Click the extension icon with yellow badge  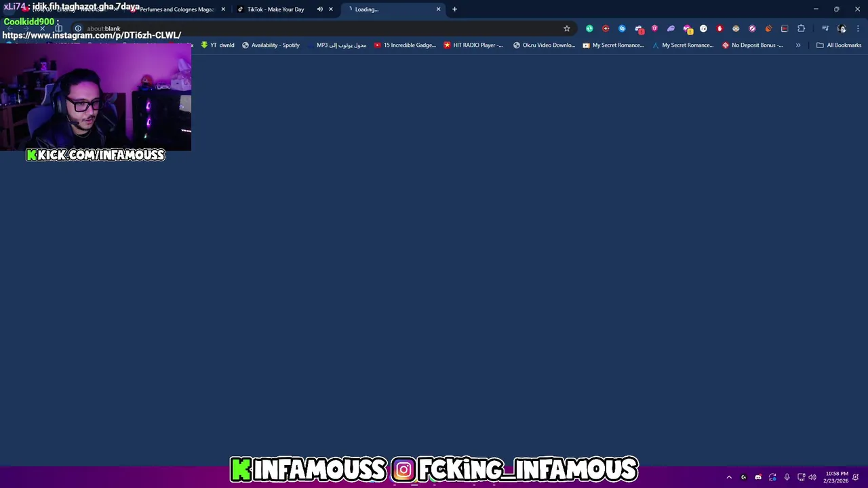pos(688,29)
